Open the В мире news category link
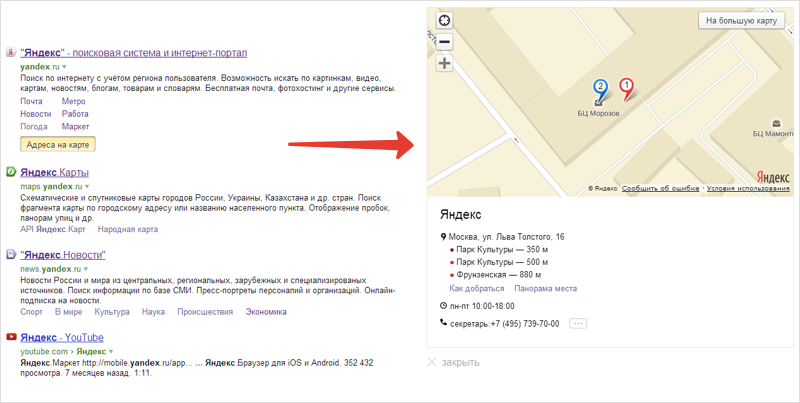The height and width of the screenshot is (403, 800). [68, 312]
